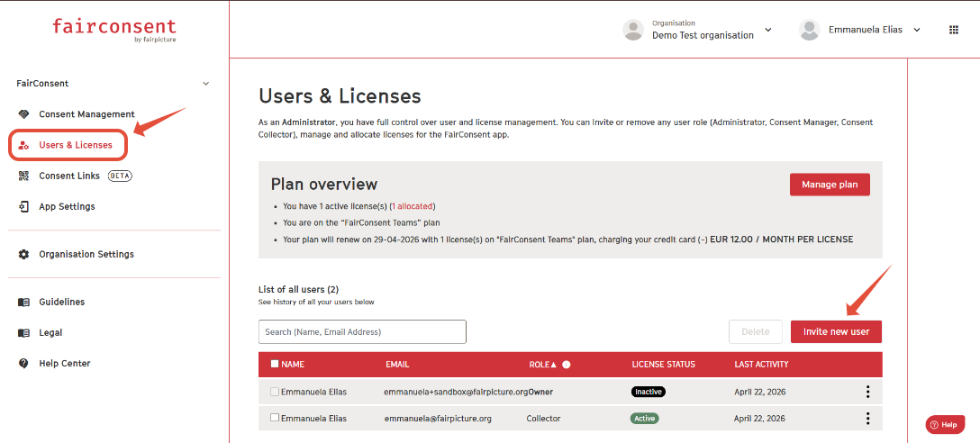This screenshot has width=980, height=443.
Task: Click the info icon next to ROLE
Action: 567,365
